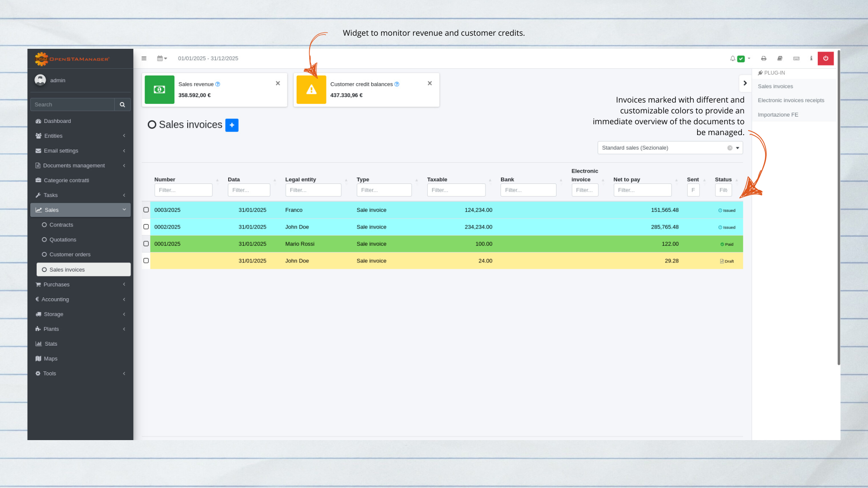Viewport: 868px width, 488px height.
Task: Clear the Standard sales segment selection
Action: pos(729,148)
